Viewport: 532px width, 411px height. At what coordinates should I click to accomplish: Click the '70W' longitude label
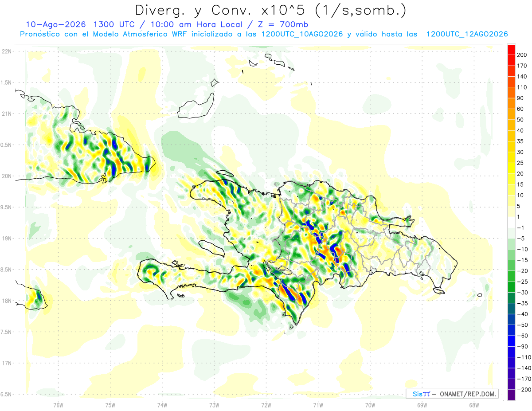click(x=370, y=405)
